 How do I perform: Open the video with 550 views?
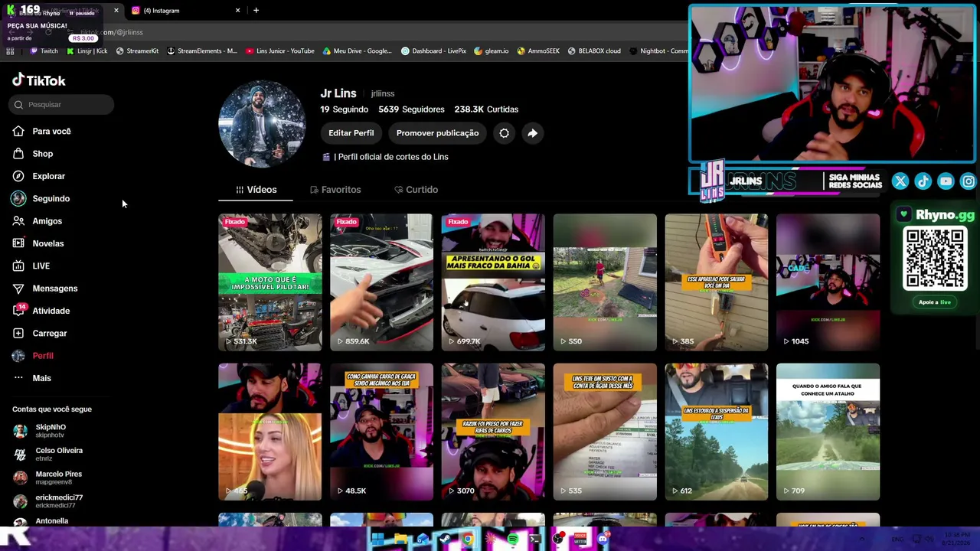click(605, 282)
